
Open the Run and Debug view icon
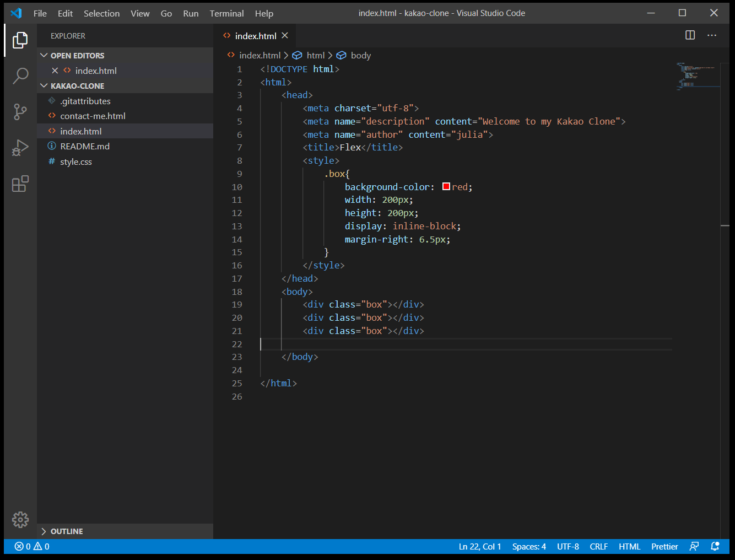tap(20, 148)
